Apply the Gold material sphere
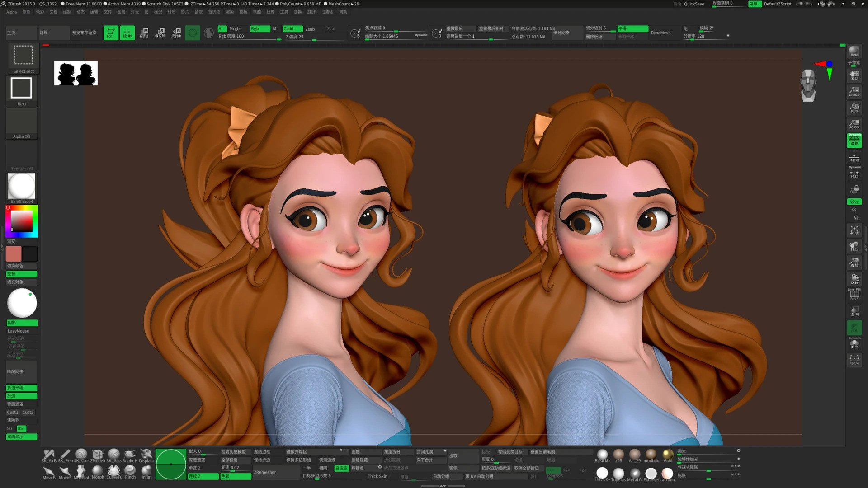This screenshot has width=868, height=488. coord(668,455)
